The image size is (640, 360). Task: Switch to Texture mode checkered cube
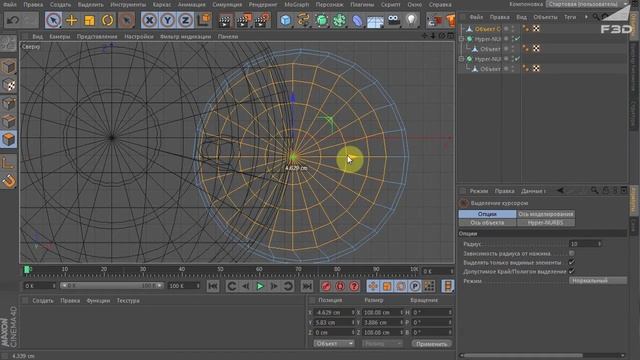tap(9, 84)
